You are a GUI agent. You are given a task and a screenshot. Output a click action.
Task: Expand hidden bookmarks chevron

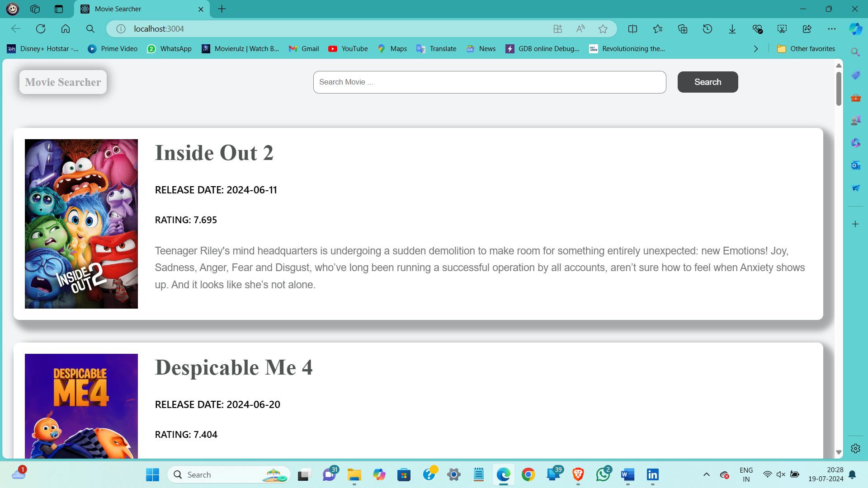click(756, 49)
